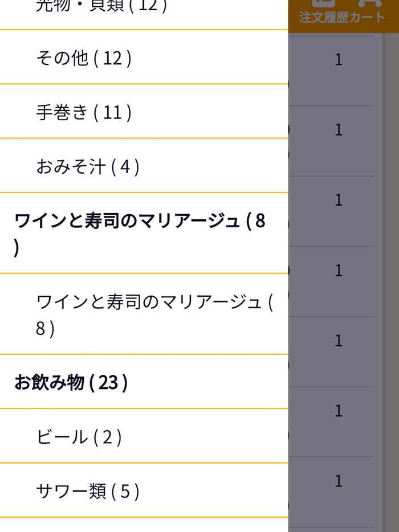This screenshot has height=532, width=399.
Task: Tap quantity 1 in third visible row
Action: pos(339,200)
